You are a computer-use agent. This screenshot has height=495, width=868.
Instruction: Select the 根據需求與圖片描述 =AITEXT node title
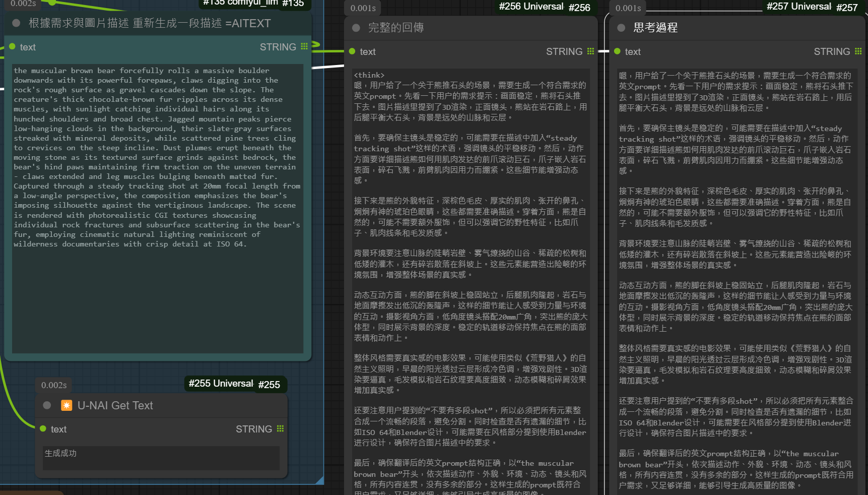150,23
